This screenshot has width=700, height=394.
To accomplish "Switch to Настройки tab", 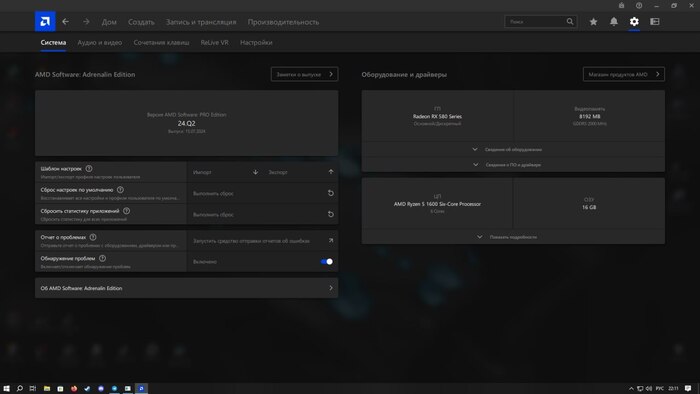I will pos(256,42).
